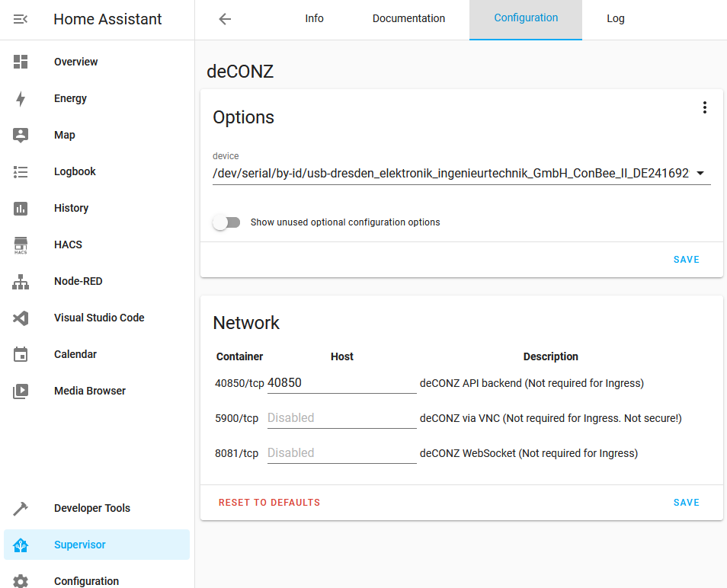Click the 40850/tcp container label
Viewport: 727px width, 588px height.
(239, 384)
